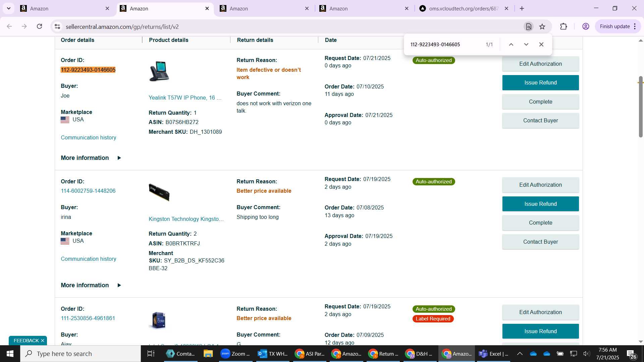Image resolution: width=644 pixels, height=362 pixels.
Task: Reload the Seller Central page
Action: pos(40,26)
